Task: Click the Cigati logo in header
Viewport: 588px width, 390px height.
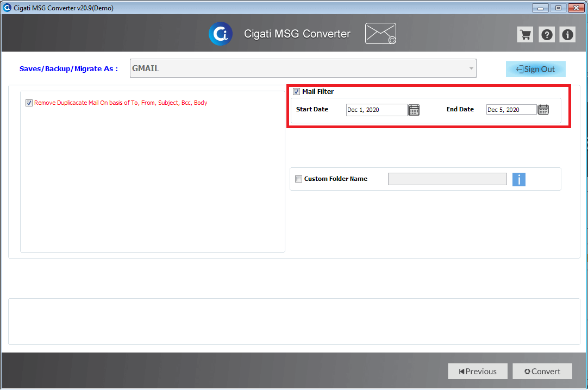Action: coord(221,34)
